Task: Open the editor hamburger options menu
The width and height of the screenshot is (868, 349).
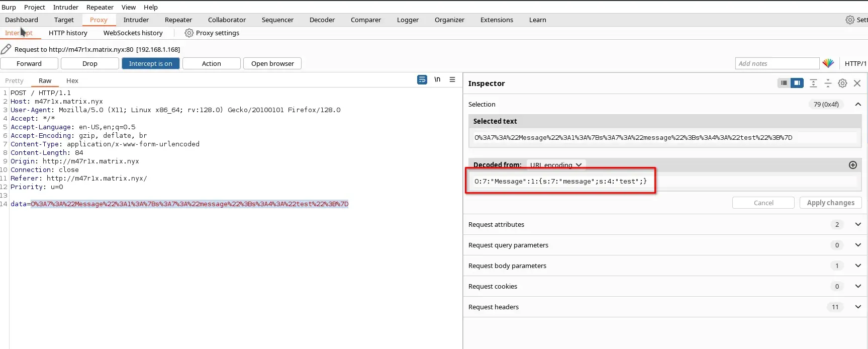Action: coord(452,79)
